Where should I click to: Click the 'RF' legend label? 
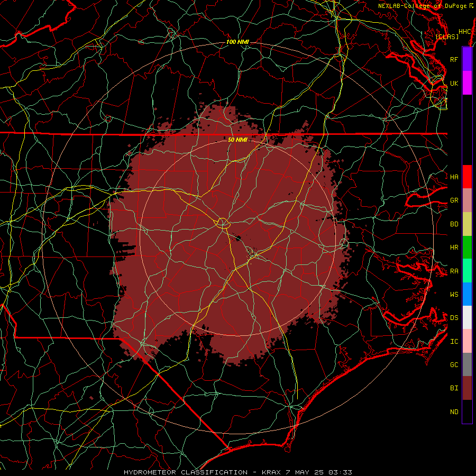coord(454,59)
